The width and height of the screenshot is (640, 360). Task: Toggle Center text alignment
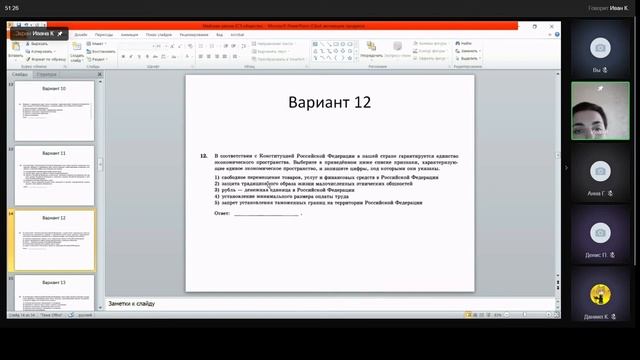[209, 56]
